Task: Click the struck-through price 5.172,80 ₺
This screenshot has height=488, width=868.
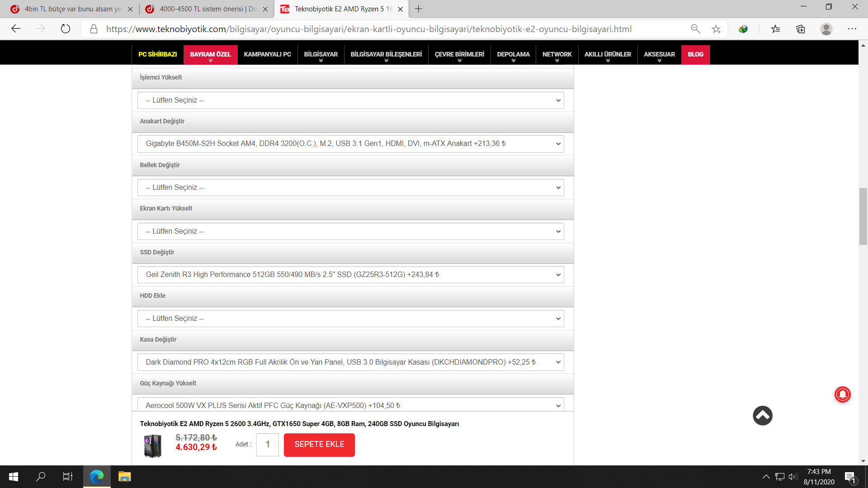Action: coord(196,437)
